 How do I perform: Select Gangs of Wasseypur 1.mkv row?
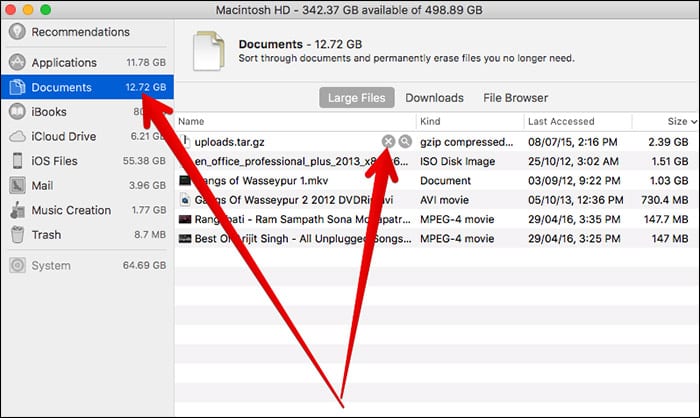point(436,180)
